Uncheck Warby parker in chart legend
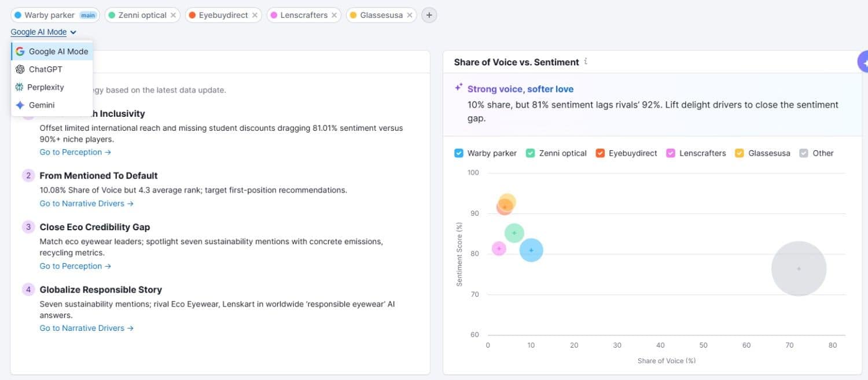Screen dimensions: 868x380 [x=459, y=153]
